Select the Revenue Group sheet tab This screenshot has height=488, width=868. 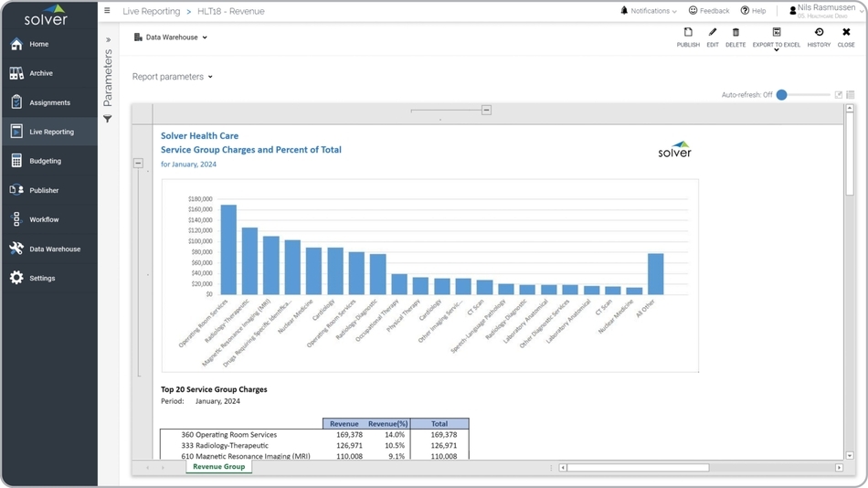coord(218,467)
